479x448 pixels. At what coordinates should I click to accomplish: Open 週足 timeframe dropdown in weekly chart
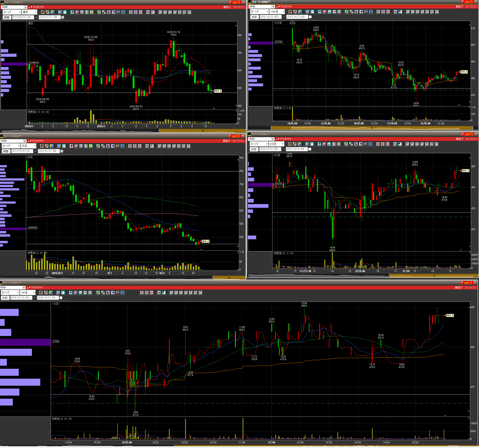(x=36, y=12)
